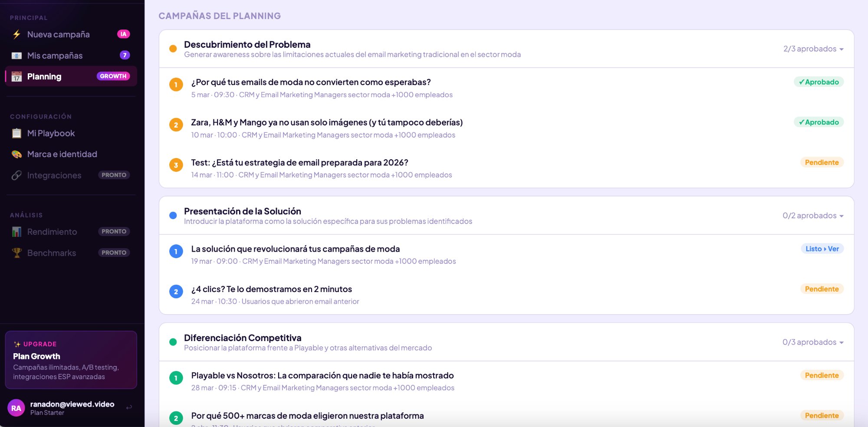Click the logout arrow next to user email
The height and width of the screenshot is (427, 868).
tap(129, 407)
